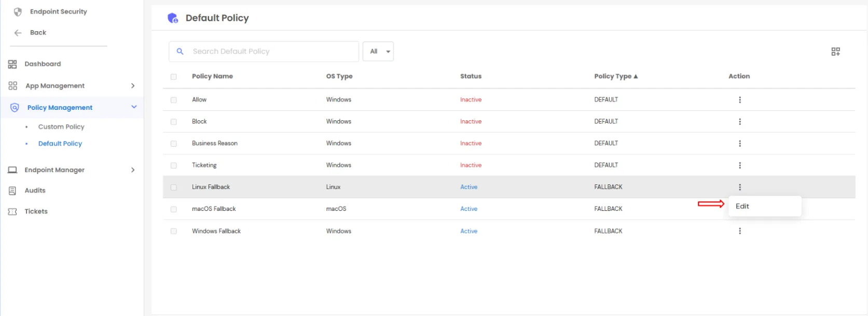This screenshot has height=316, width=868.
Task: Open actions menu for Business Reason policy
Action: tap(739, 143)
